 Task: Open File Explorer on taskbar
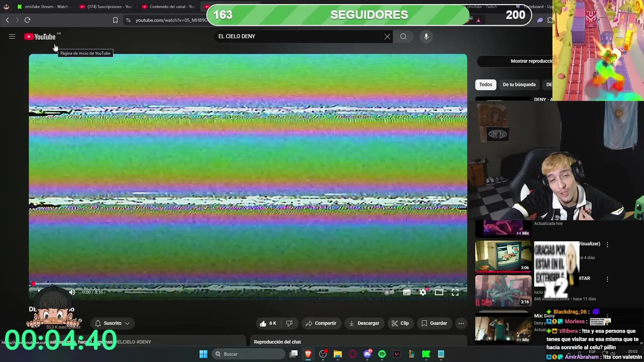pyautogui.click(x=338, y=354)
